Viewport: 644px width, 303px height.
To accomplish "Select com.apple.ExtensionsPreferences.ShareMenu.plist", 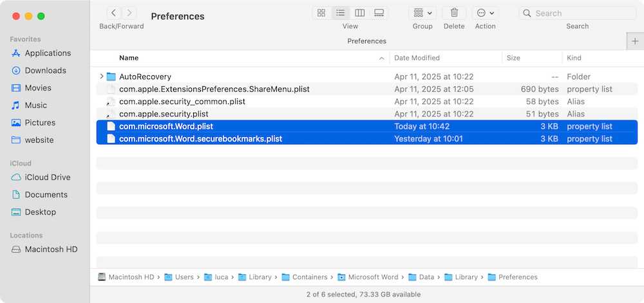I will click(x=214, y=89).
